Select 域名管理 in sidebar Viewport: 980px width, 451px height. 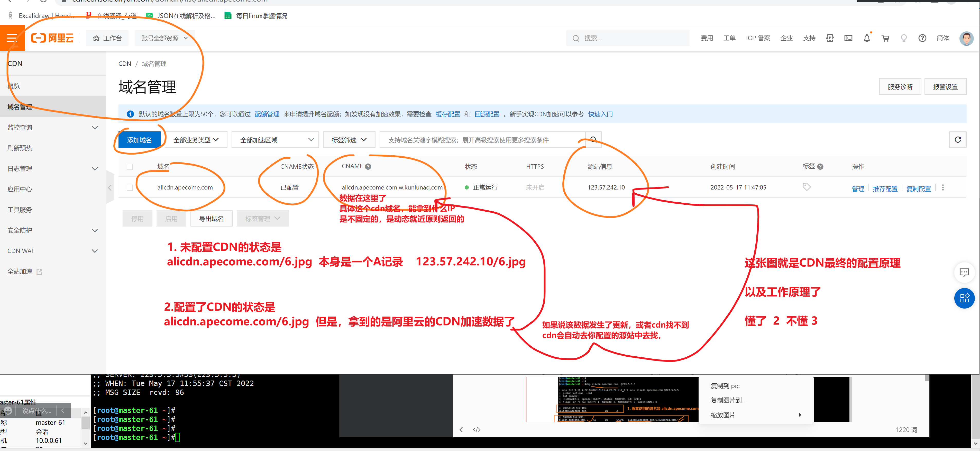coord(53,107)
